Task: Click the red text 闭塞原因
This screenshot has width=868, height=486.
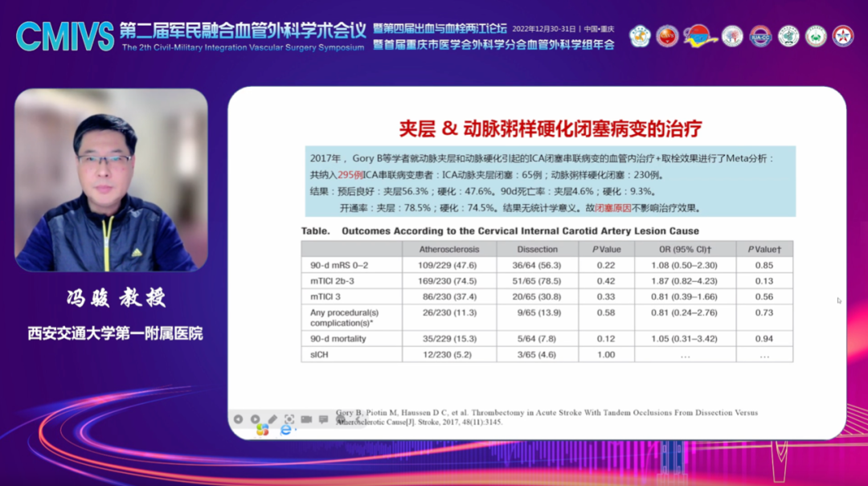Action: (x=612, y=208)
